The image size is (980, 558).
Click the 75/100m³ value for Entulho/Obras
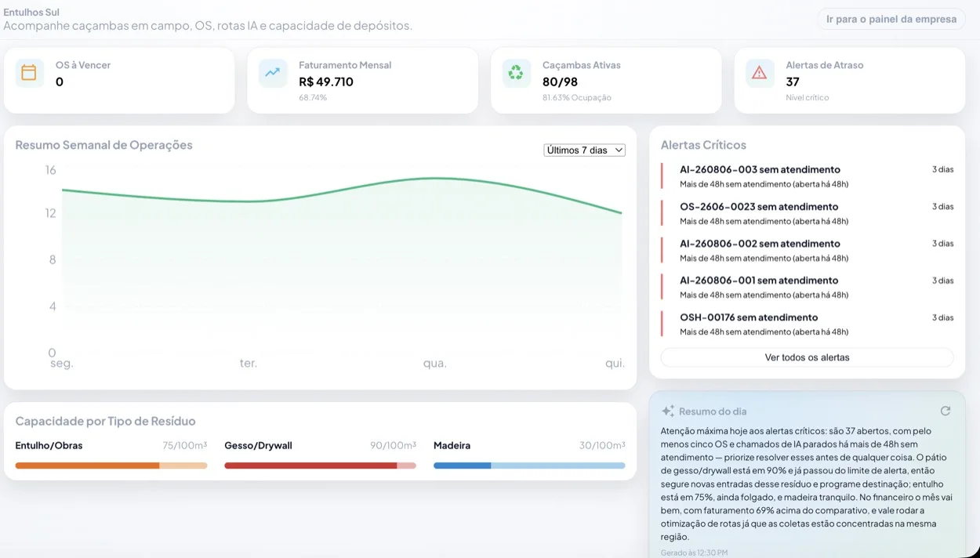[x=185, y=445]
